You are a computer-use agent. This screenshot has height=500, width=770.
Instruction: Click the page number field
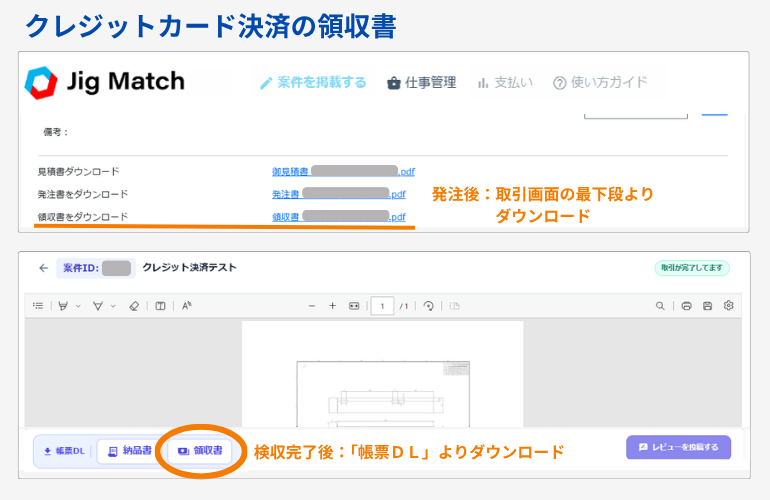pyautogui.click(x=382, y=306)
